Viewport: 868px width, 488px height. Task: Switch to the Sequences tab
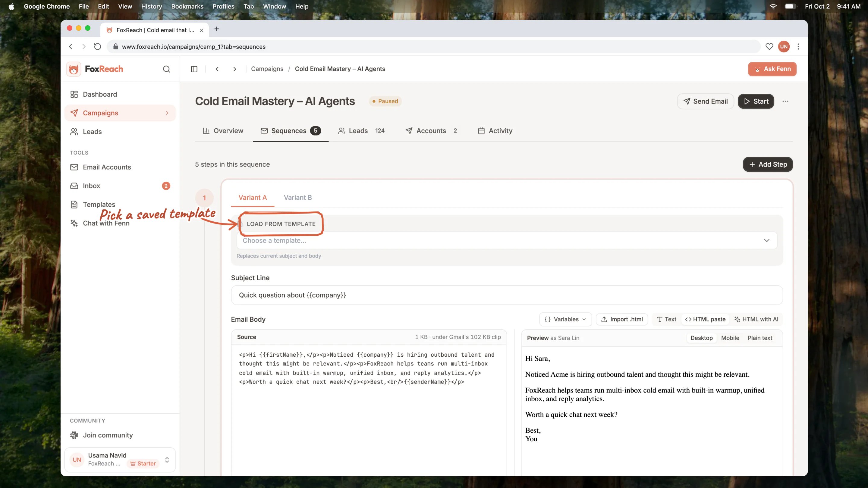click(x=291, y=131)
